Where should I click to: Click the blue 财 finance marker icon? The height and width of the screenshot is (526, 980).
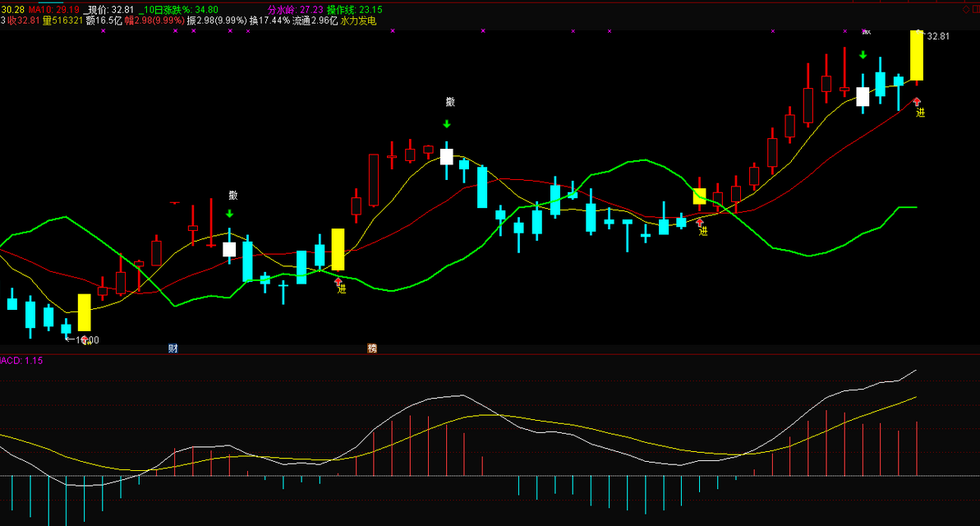click(x=173, y=348)
